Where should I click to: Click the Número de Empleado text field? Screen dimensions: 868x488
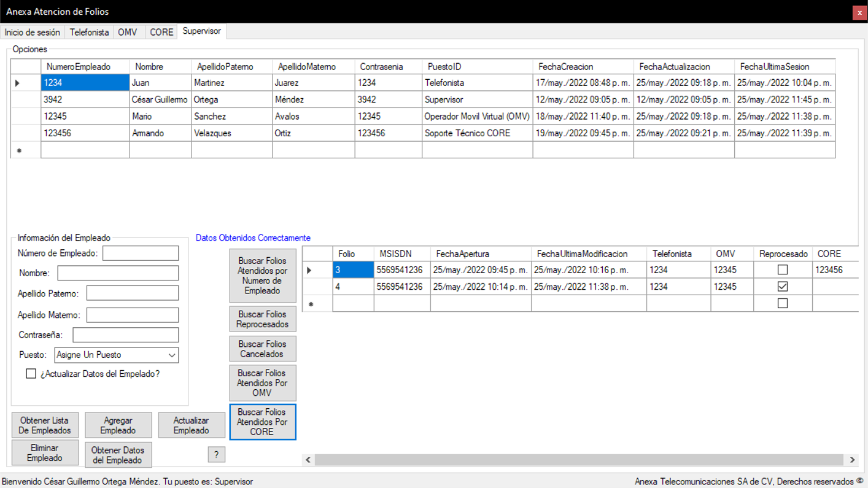click(x=141, y=253)
